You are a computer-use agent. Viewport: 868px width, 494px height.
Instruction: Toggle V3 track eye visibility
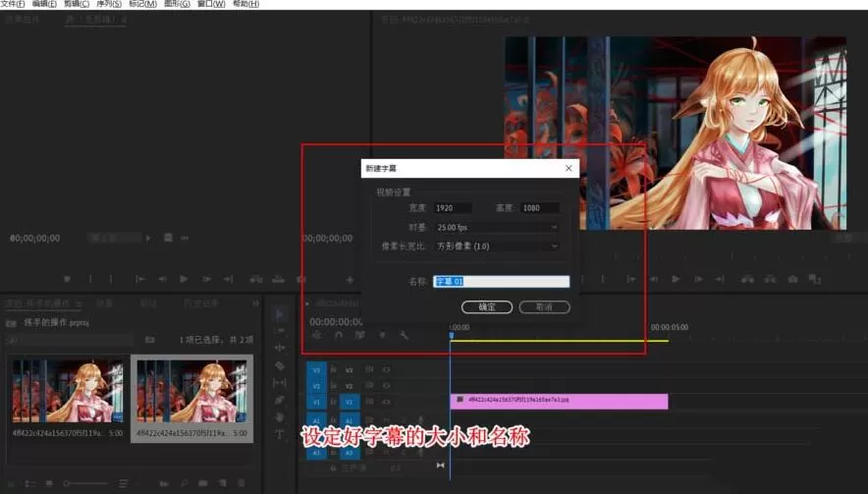click(x=387, y=369)
